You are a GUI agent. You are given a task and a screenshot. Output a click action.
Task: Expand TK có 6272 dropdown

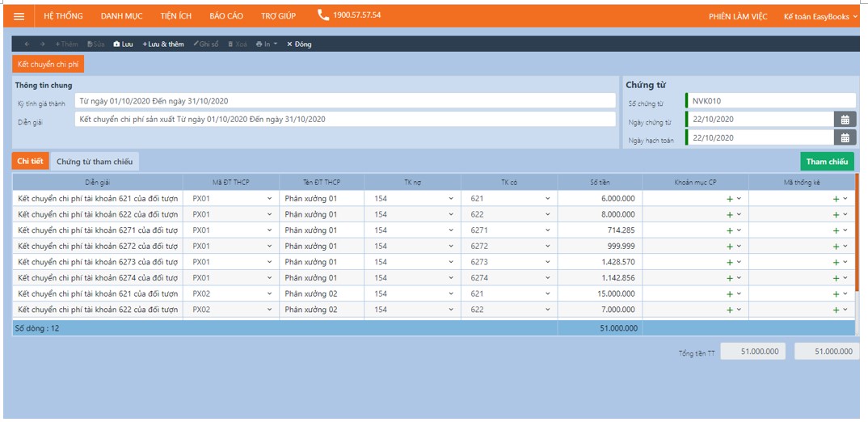547,247
